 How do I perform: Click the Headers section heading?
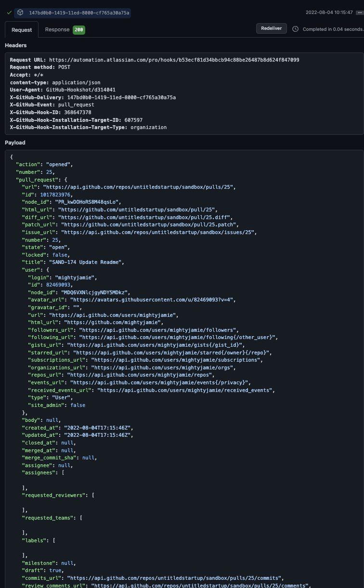point(16,45)
